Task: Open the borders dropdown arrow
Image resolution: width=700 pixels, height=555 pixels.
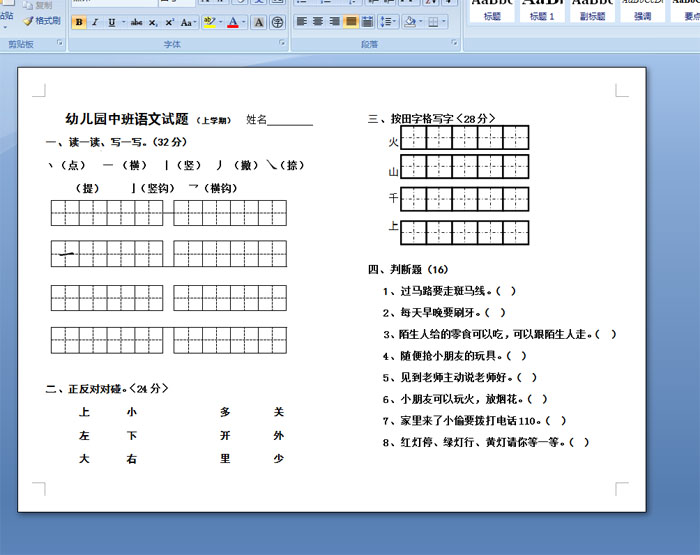Action: coord(443,21)
